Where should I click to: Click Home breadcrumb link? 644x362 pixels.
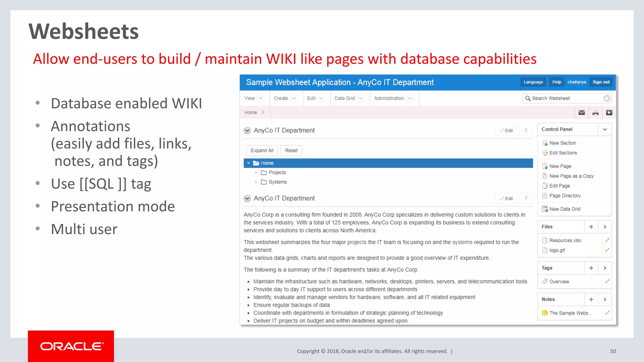[251, 112]
